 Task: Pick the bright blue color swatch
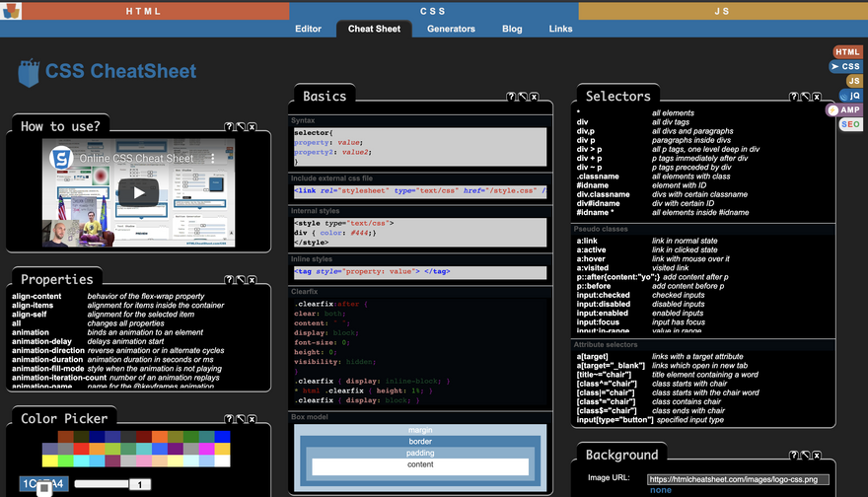pos(222,437)
